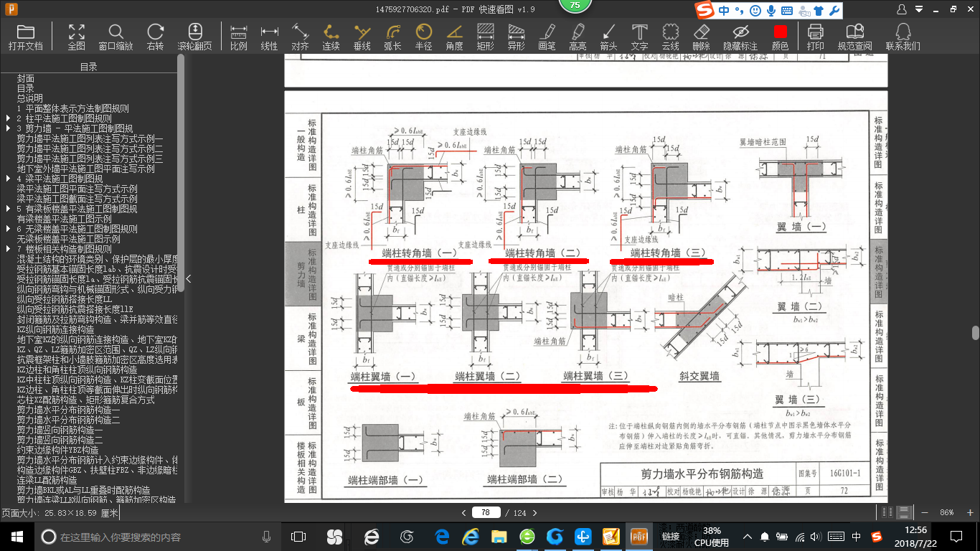Select the 全图 fit-all view tool
This screenshot has width=980, height=551.
[77, 37]
